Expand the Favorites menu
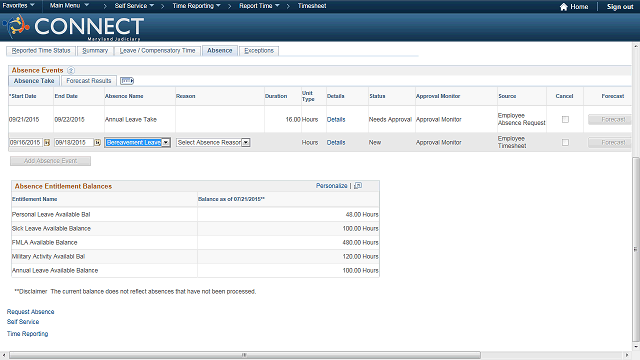The image size is (640, 360). (18, 6)
